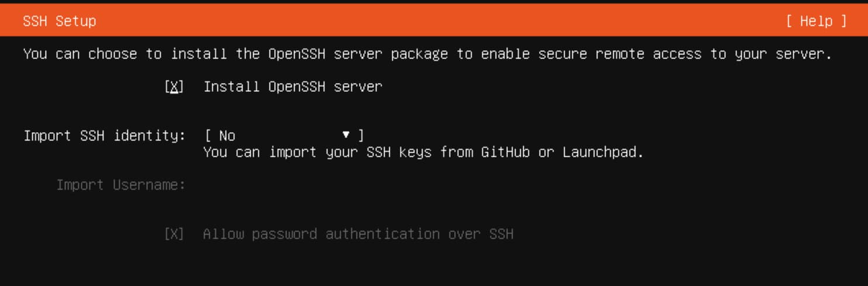Click the 'Import Username:' label
Screen dimensions: 868x286
(x=121, y=185)
